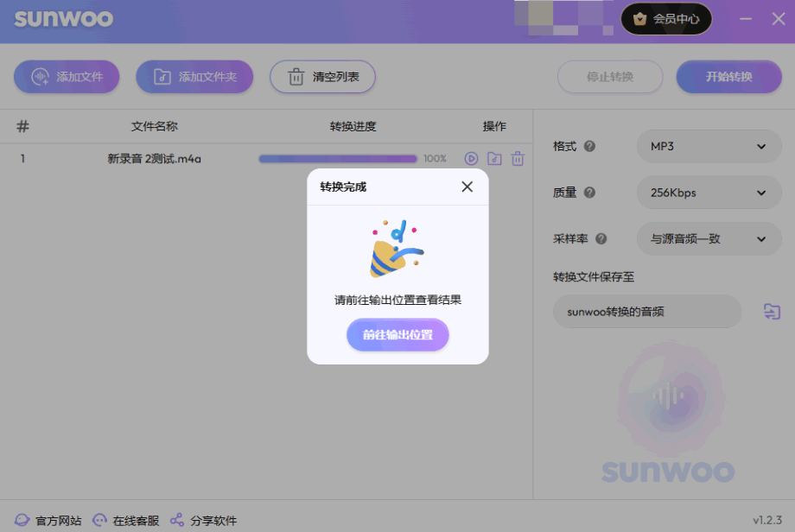Click the 添加文件夹 button

(x=194, y=77)
